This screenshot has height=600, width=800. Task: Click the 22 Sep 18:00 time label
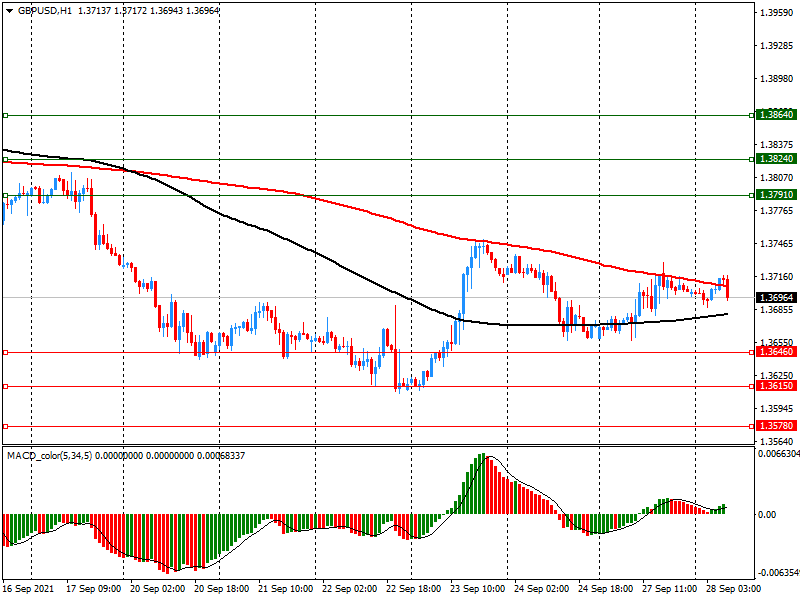[x=414, y=589]
